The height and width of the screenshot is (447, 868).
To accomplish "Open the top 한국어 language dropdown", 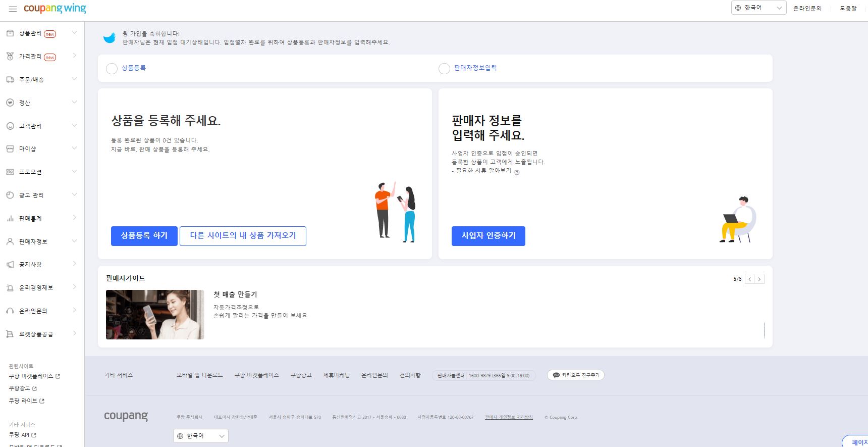I will tap(758, 8).
